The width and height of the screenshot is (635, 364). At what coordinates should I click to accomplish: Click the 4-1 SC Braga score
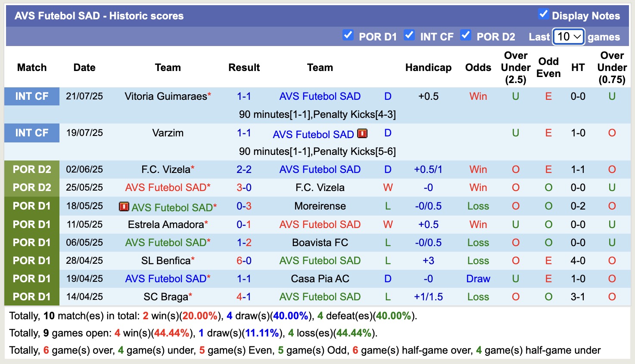[x=244, y=297]
